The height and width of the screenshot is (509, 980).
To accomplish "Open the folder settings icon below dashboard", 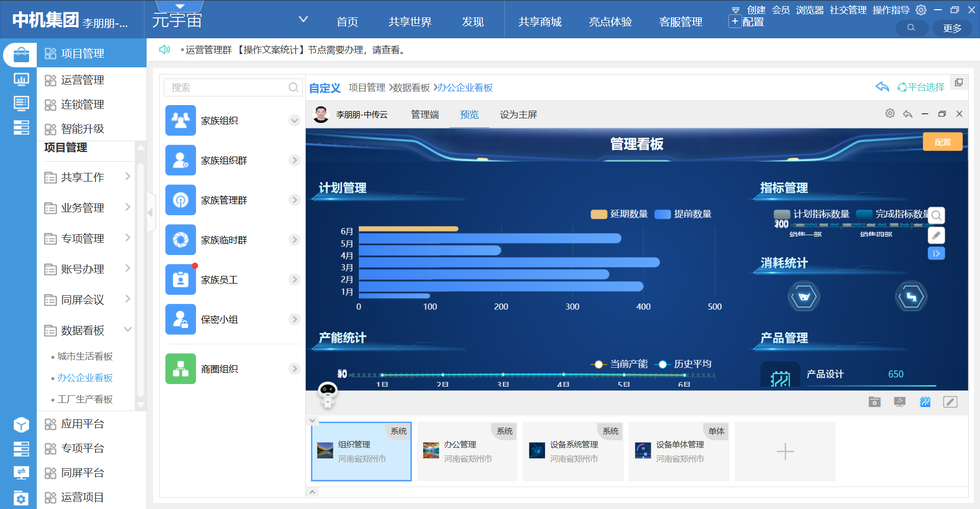I will point(874,402).
